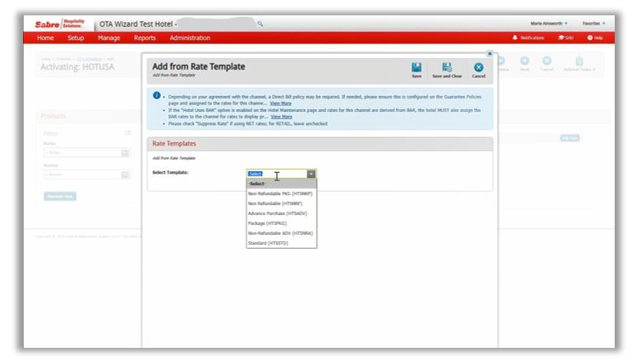Screen dimensions: 637x364
Task: Click the background Next arrow icon
Action: pos(525,61)
